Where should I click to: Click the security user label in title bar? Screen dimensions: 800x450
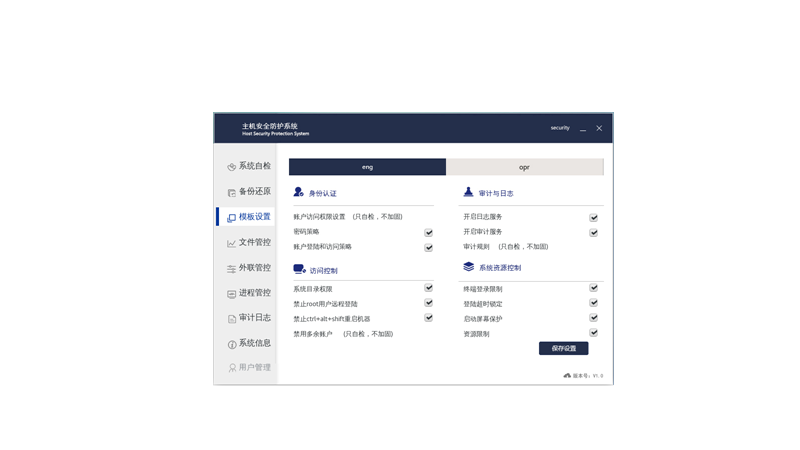pos(559,128)
